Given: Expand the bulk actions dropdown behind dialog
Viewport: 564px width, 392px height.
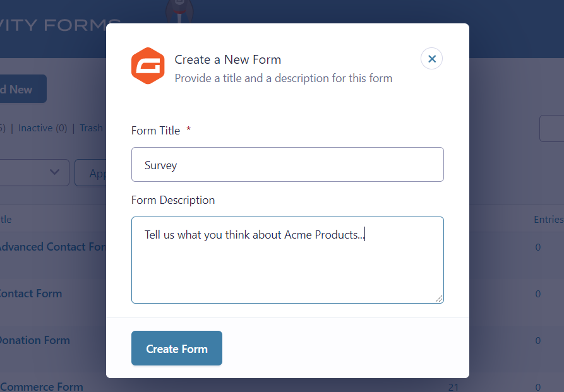Looking at the screenshot, I should [x=35, y=172].
